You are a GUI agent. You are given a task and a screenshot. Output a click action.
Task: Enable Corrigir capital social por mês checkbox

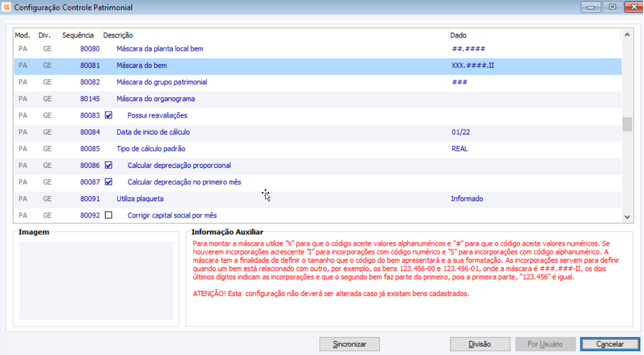coord(109,215)
